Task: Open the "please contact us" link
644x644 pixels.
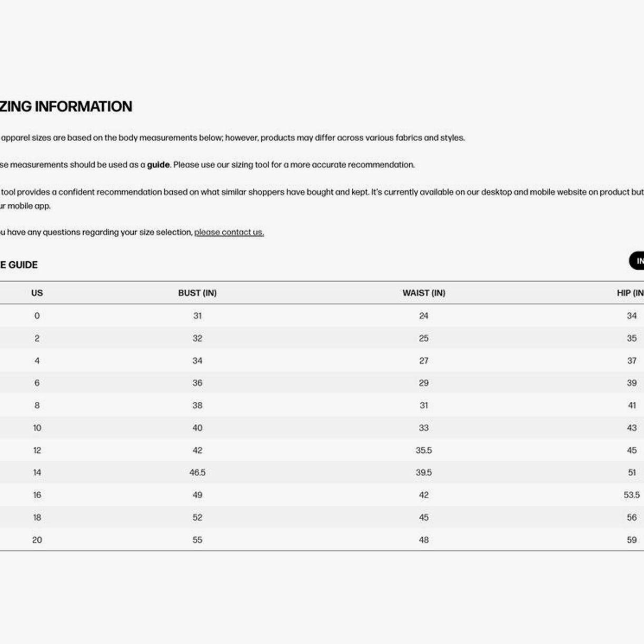Action: click(229, 232)
